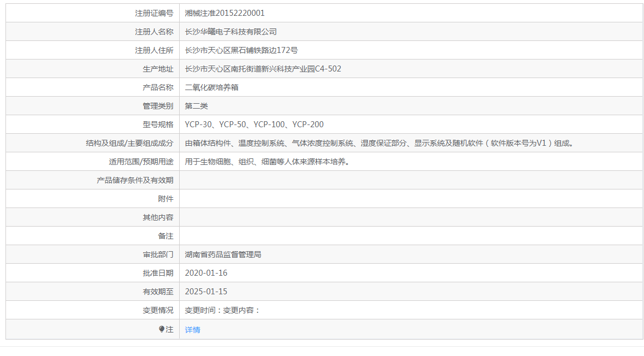
Task: Select company name 长沙华曦电子科技有限公司
Action: 231,32
